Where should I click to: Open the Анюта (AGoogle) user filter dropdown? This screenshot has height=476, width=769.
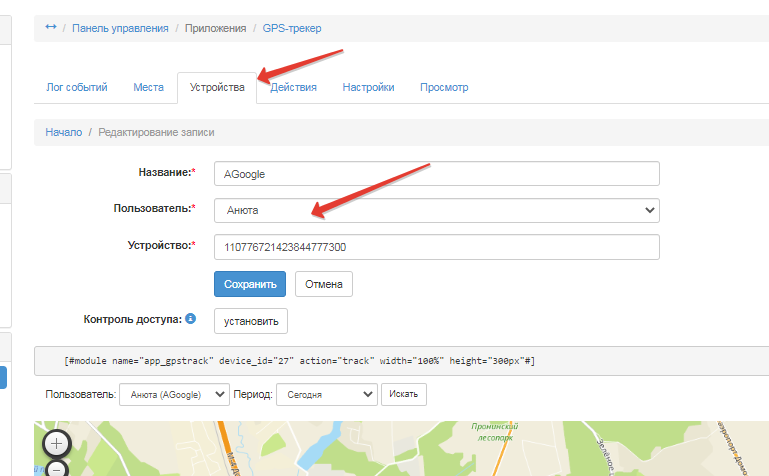(174, 395)
